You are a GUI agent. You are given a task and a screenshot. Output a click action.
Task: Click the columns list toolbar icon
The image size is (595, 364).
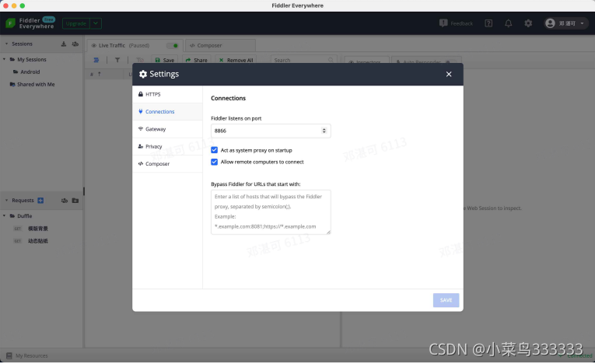coord(96,60)
